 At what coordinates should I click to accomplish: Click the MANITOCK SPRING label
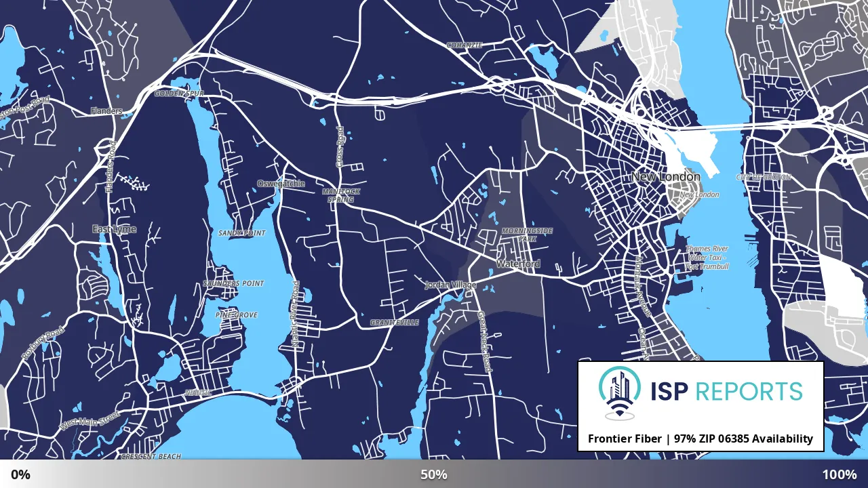coord(341,196)
